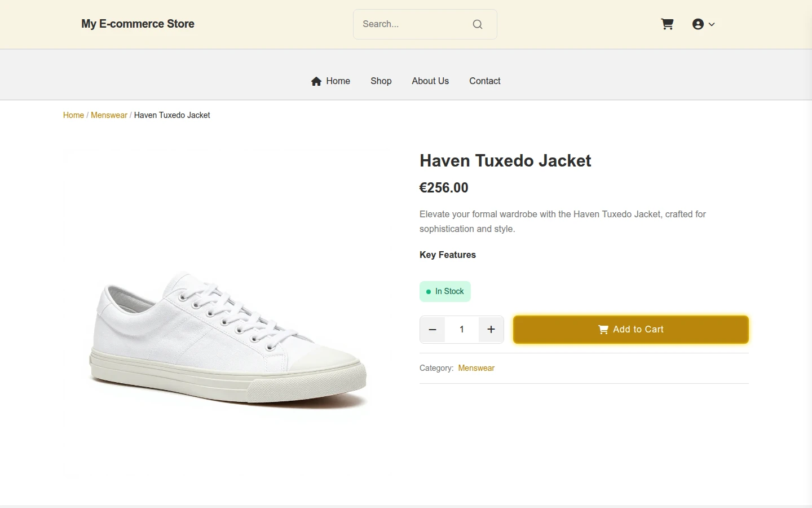Click the In Stock status badge
This screenshot has height=508, width=812.
[x=445, y=292]
